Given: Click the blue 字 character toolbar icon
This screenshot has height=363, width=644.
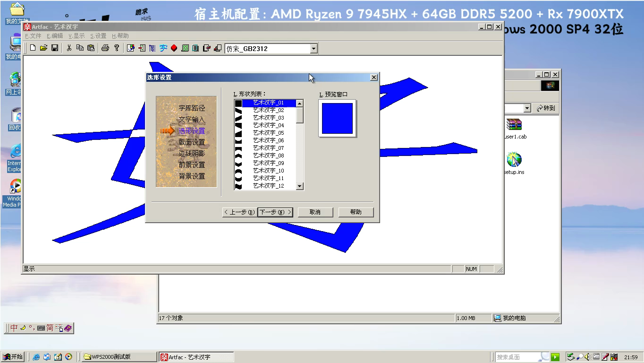Looking at the screenshot, I should [163, 48].
